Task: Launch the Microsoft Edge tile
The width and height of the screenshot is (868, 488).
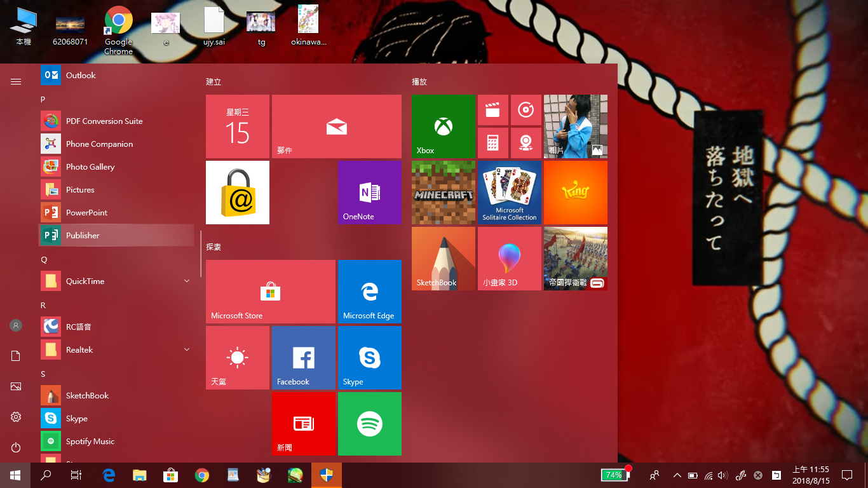Action: [x=369, y=292]
